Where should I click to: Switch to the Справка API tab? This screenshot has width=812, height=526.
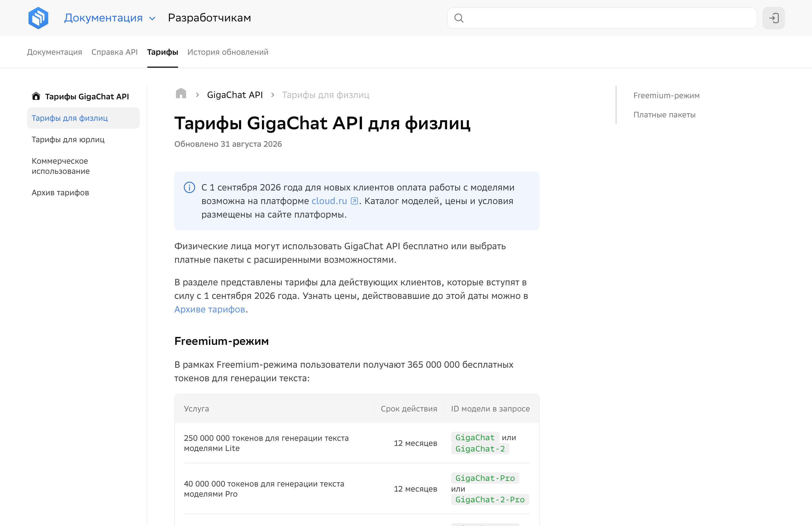(115, 52)
